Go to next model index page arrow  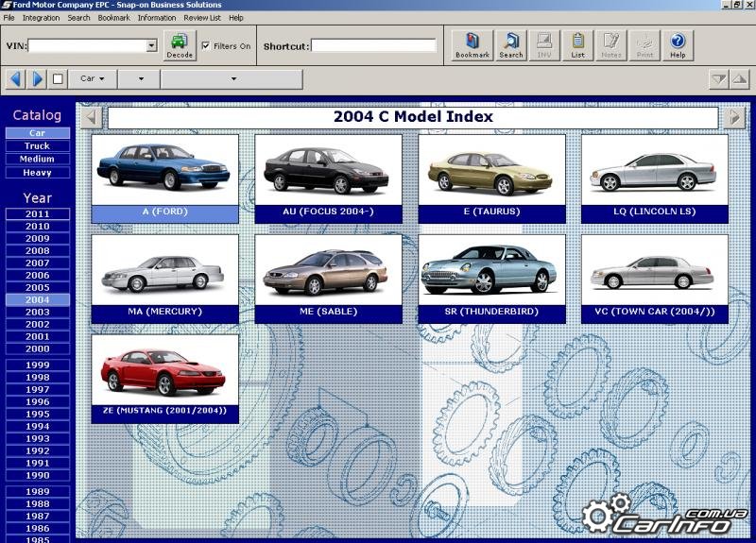[734, 117]
